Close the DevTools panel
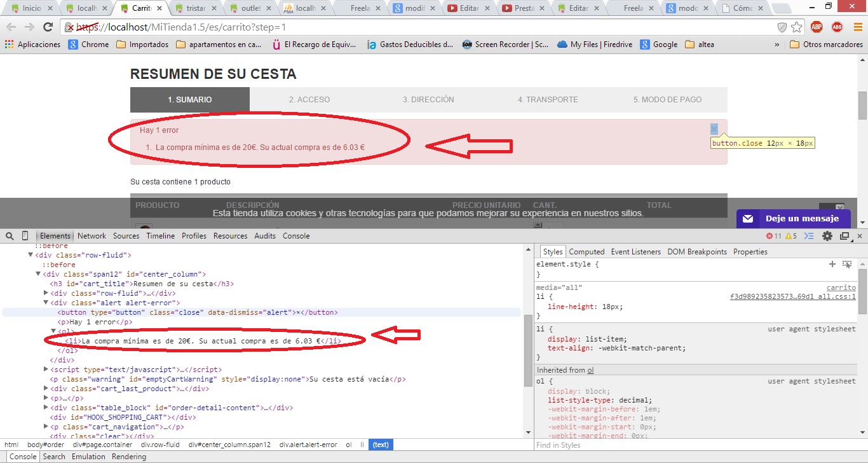868x463 pixels. point(860,236)
